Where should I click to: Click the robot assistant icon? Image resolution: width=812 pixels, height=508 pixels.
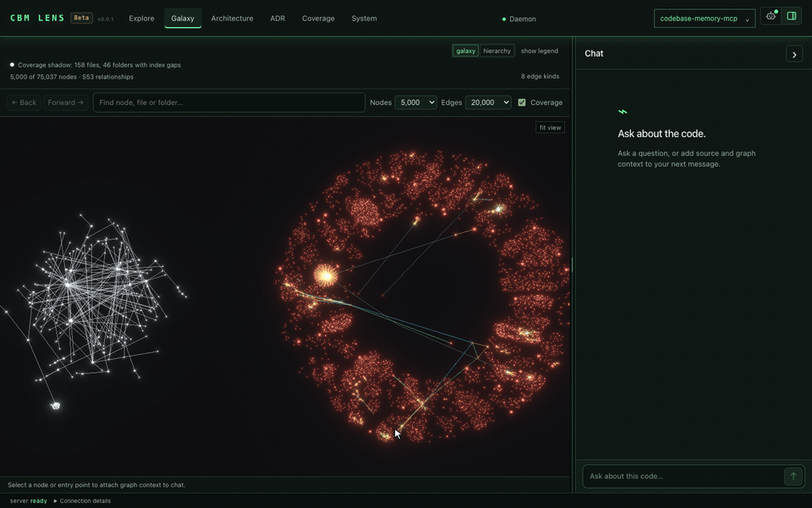click(x=771, y=15)
